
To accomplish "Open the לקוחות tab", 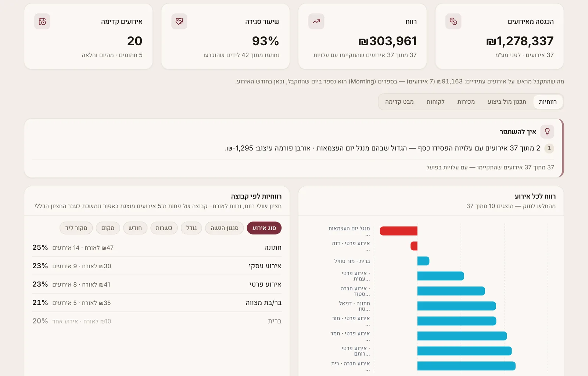I will [x=435, y=102].
